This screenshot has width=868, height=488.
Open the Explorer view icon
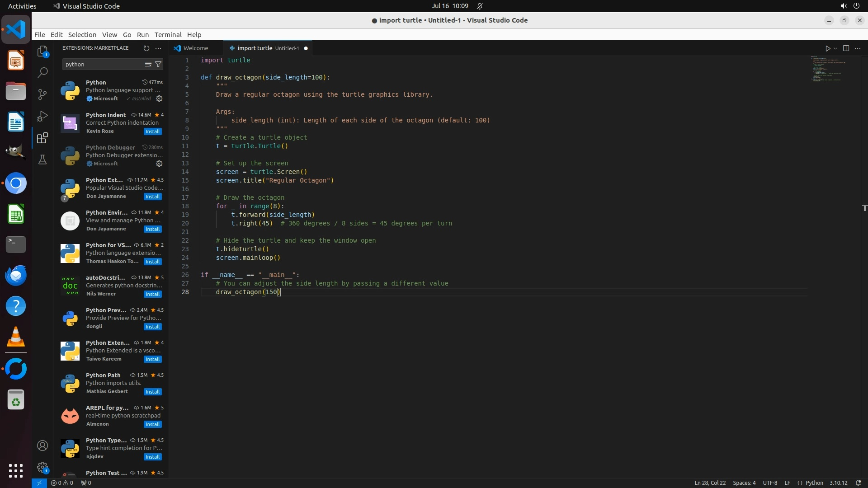click(42, 52)
